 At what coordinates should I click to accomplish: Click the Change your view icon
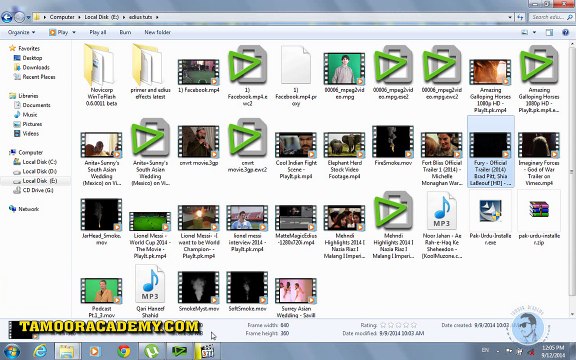point(525,32)
